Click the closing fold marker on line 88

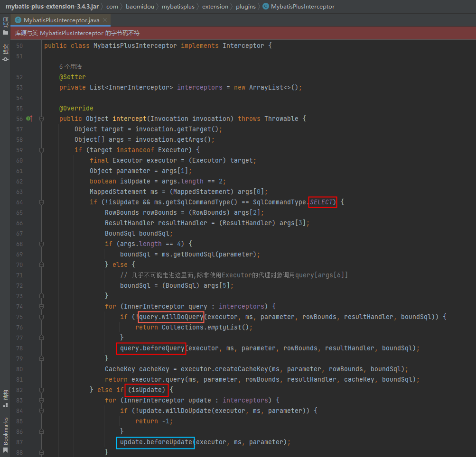tap(42, 452)
